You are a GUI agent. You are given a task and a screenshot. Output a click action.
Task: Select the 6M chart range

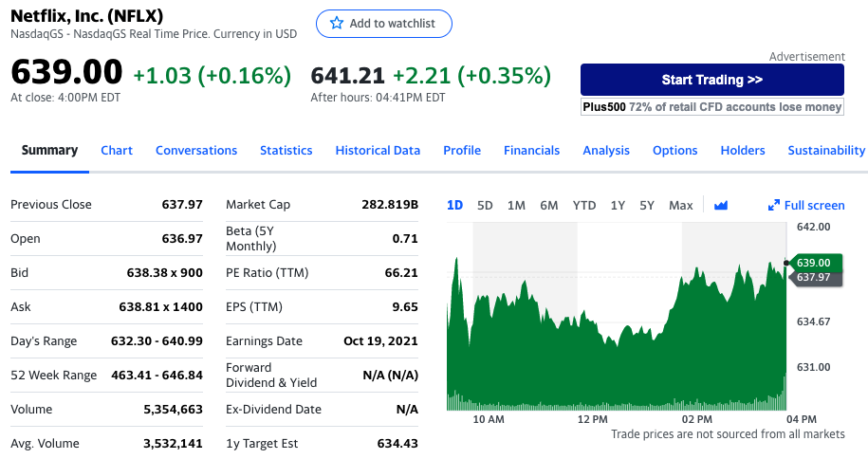(548, 206)
